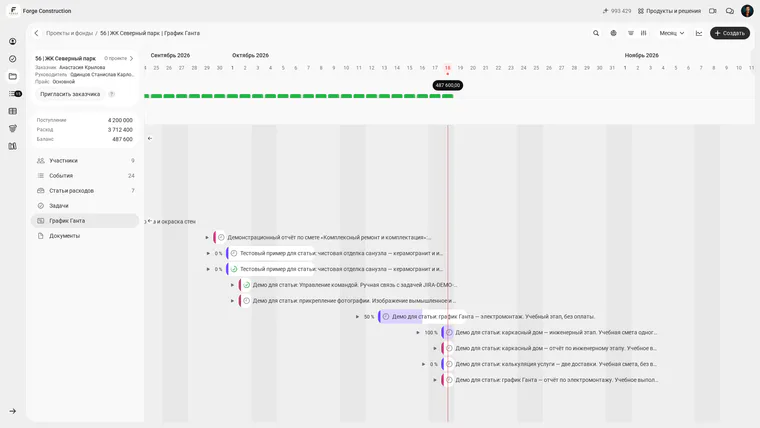Open the folder projects icon in sidebar
The height and width of the screenshot is (428, 760).
click(x=13, y=76)
